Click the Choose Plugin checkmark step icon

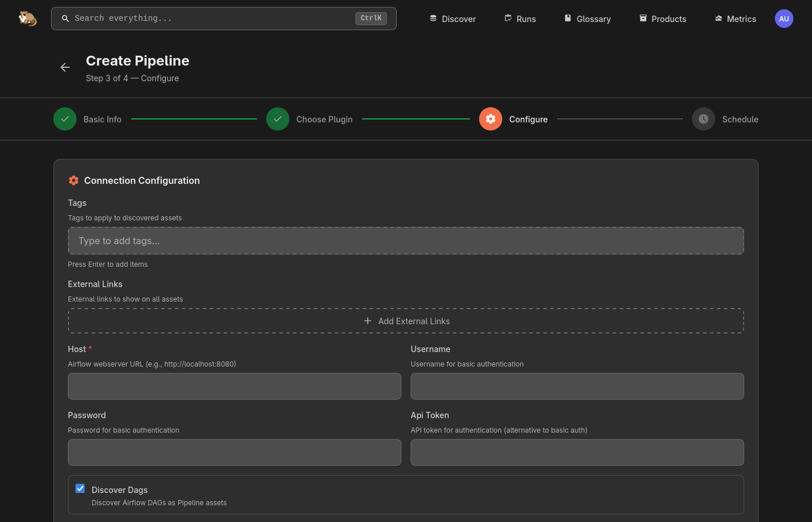click(x=278, y=119)
